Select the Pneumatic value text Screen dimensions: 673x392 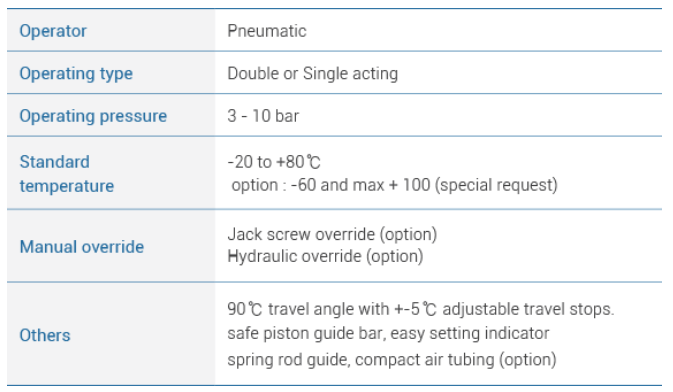(267, 31)
